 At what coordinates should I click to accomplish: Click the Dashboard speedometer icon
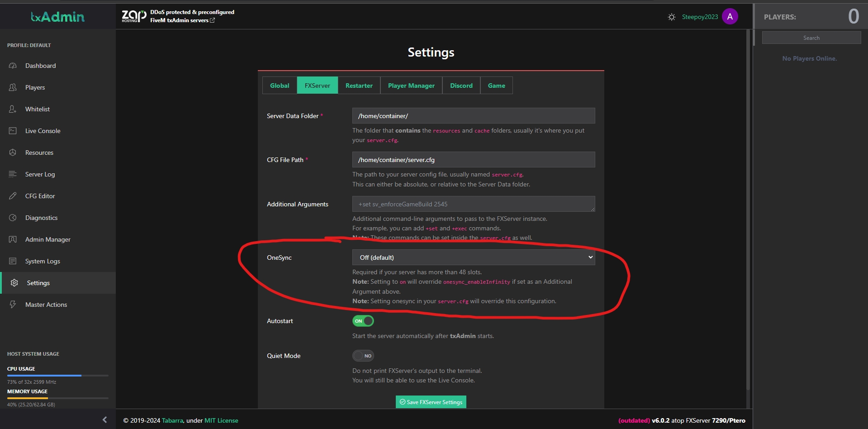coord(13,66)
